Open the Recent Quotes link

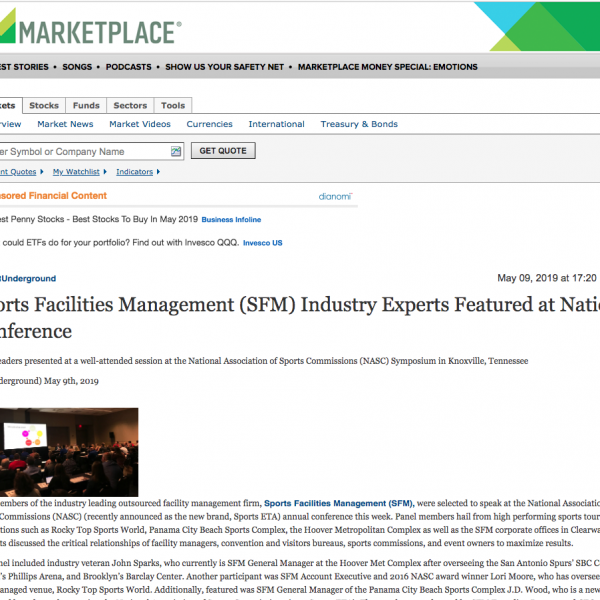[x=18, y=172]
